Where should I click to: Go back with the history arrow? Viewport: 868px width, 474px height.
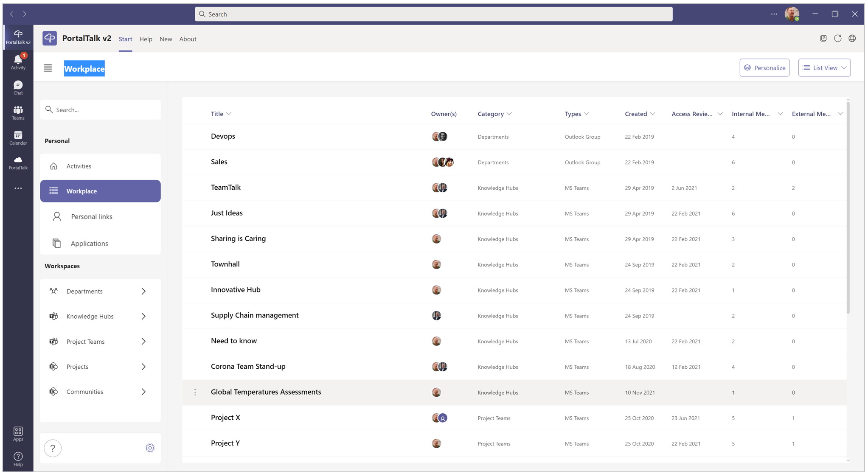[x=12, y=14]
